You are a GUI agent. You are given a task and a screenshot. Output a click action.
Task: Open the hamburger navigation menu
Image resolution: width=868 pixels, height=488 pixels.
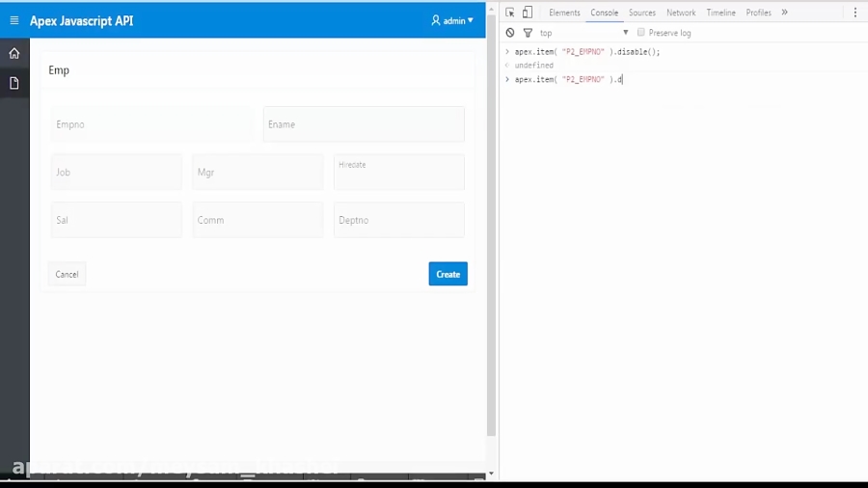[x=14, y=20]
